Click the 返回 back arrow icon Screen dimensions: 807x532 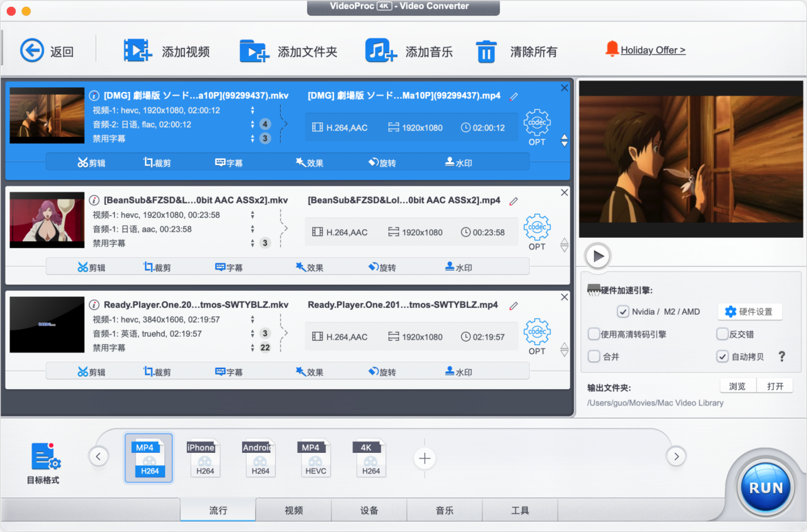pos(32,50)
